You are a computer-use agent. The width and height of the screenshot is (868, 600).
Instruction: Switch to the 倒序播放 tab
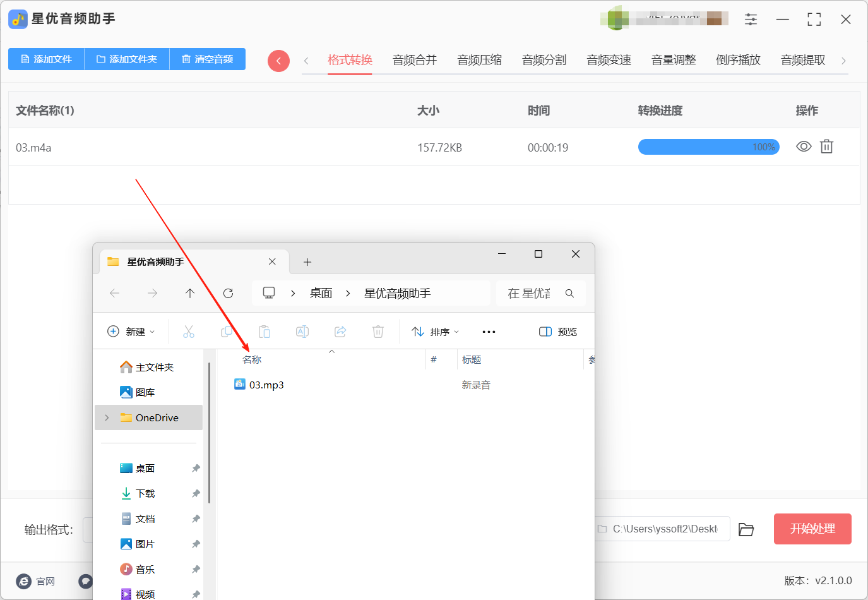pyautogui.click(x=739, y=60)
